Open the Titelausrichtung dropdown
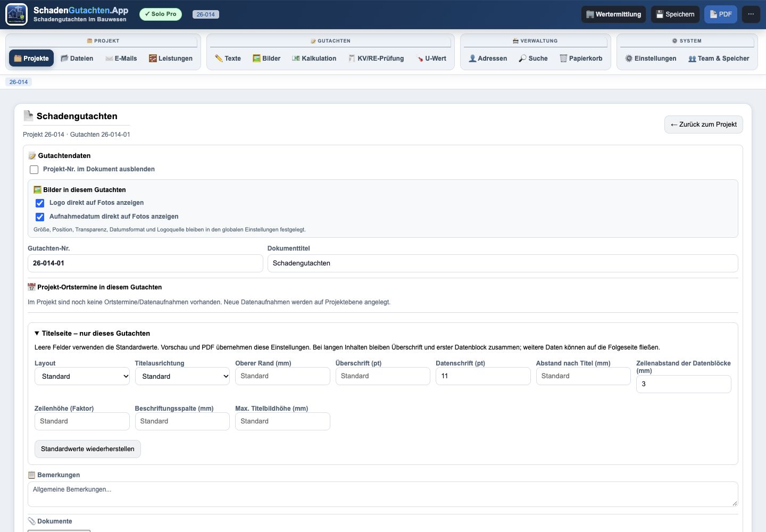Viewport: 766px width, 532px height. pyautogui.click(x=182, y=376)
